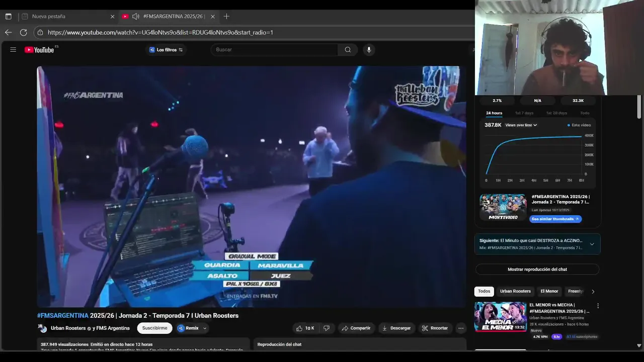Image resolution: width=644 pixels, height=362 pixels.
Task: Click the browser address bar URL
Action: [x=160, y=32]
